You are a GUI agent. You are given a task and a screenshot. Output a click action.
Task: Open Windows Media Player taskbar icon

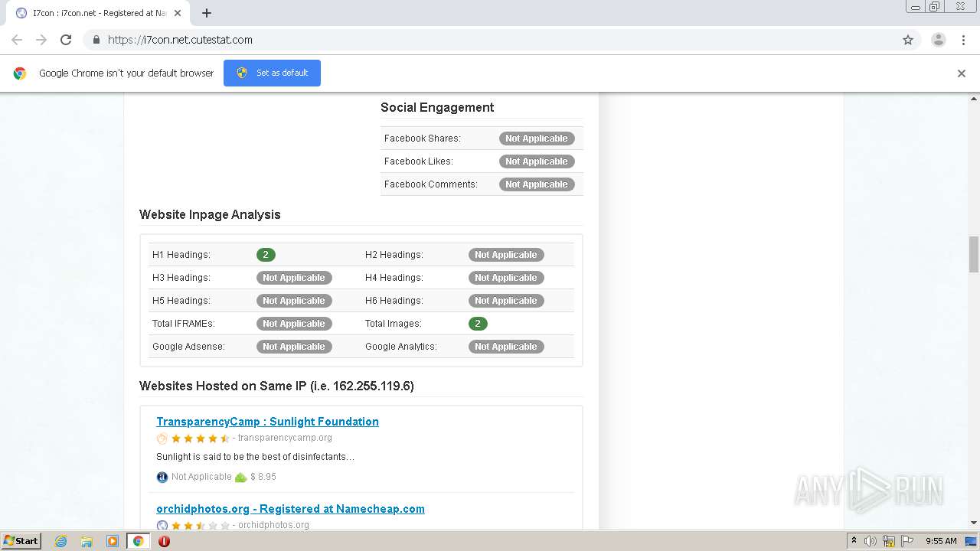coord(112,541)
